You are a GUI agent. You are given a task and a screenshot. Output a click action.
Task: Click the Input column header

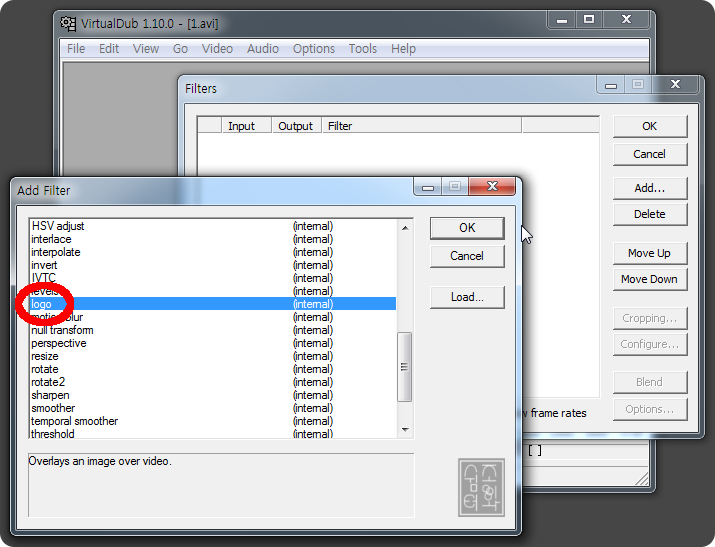pyautogui.click(x=246, y=126)
